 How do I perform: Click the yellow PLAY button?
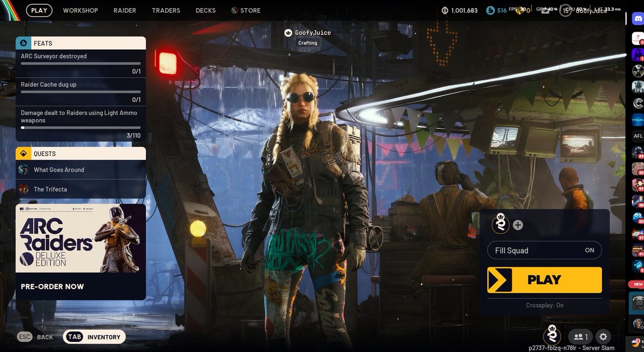544,280
